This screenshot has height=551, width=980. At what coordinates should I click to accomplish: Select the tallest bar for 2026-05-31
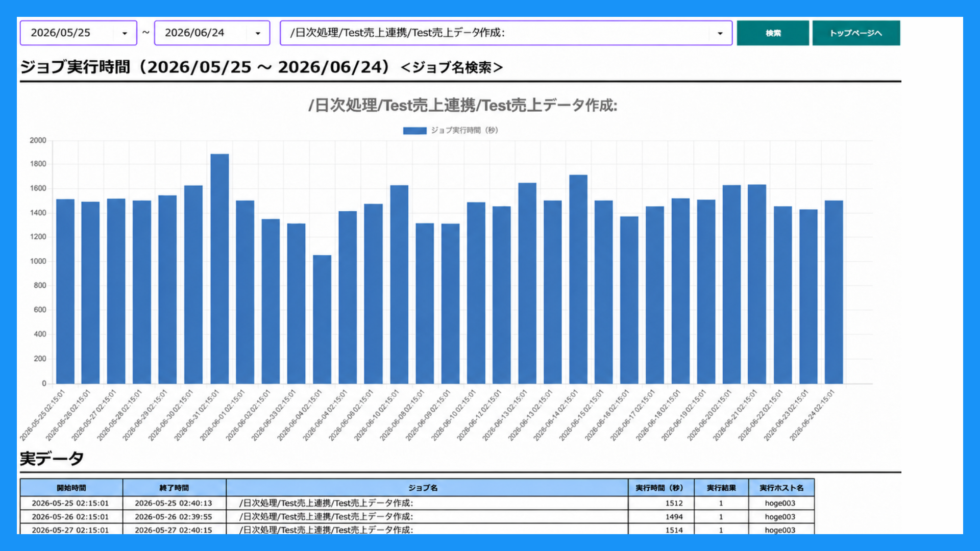point(219,269)
